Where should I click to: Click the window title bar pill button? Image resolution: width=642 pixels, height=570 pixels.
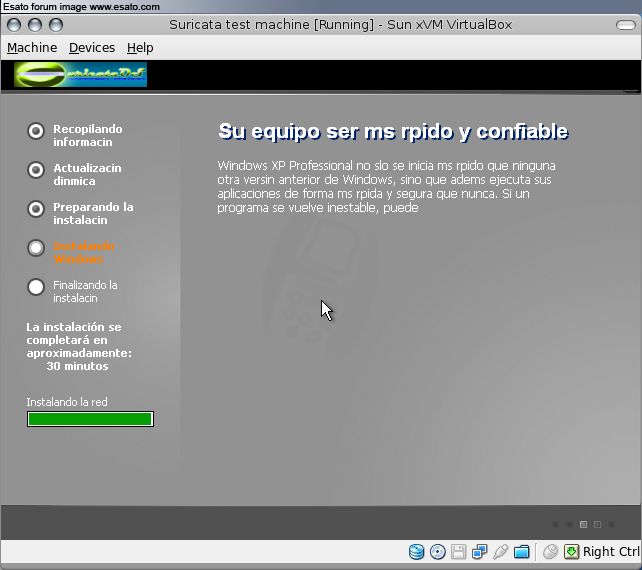pyautogui.click(x=626, y=25)
